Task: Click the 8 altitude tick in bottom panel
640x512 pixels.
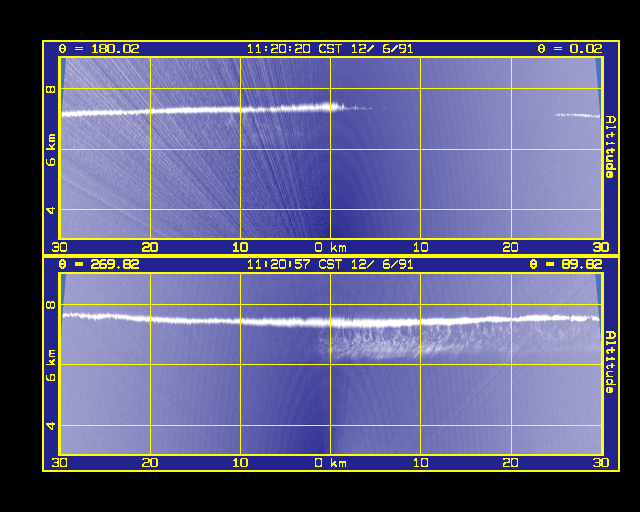Action: tap(51, 305)
